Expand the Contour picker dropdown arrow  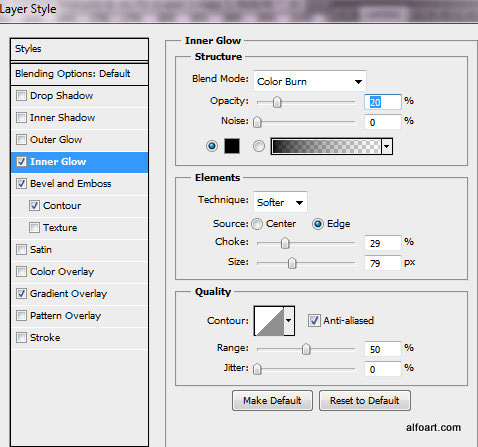click(289, 321)
